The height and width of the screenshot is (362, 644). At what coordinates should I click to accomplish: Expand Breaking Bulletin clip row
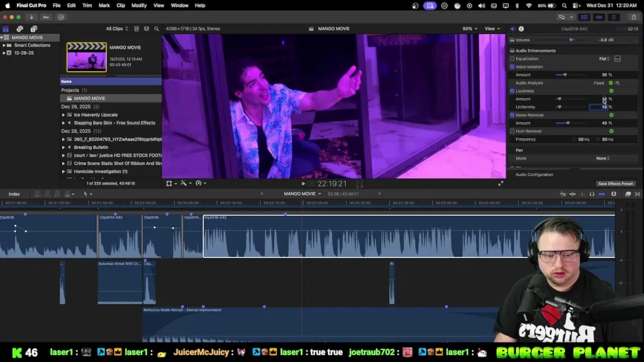pos(63,147)
